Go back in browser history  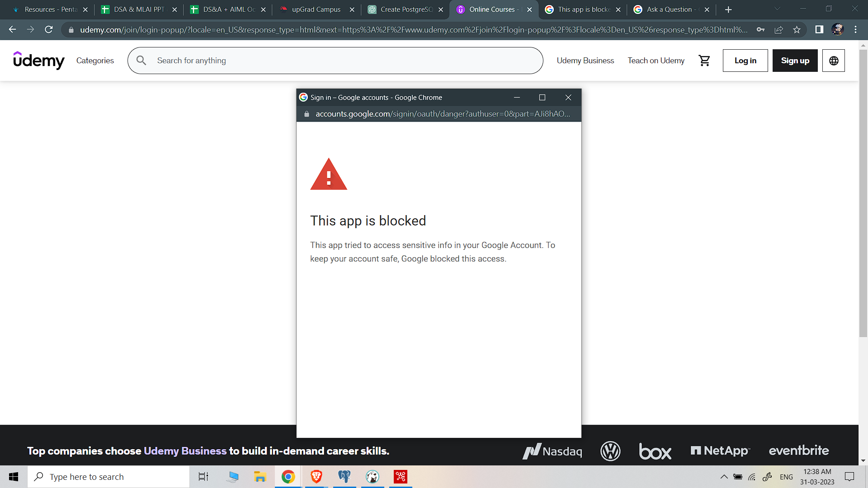pos(12,29)
